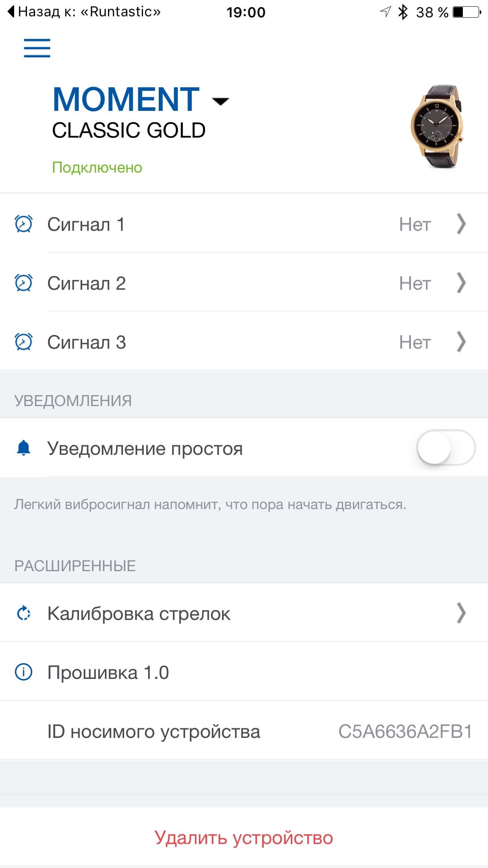
Task: Open the hamburger menu
Action: (x=37, y=48)
